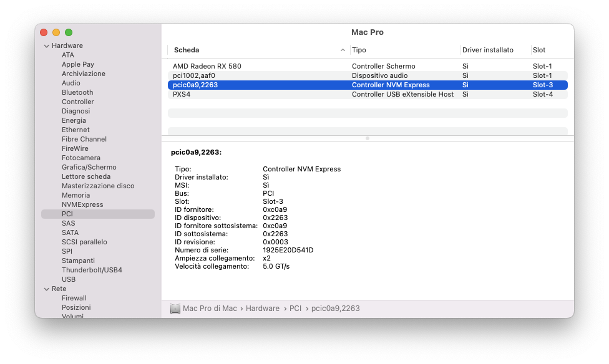Select SPI in the sidebar
609x364 pixels.
(x=67, y=251)
